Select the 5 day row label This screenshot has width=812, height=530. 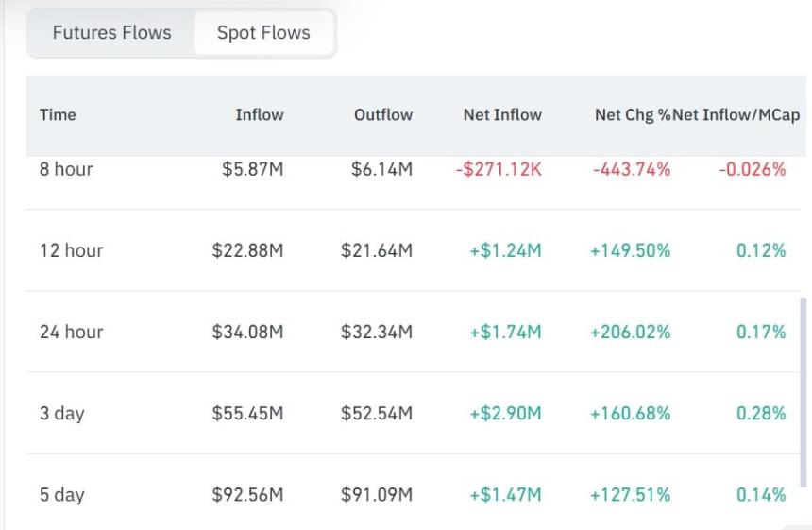click(62, 495)
